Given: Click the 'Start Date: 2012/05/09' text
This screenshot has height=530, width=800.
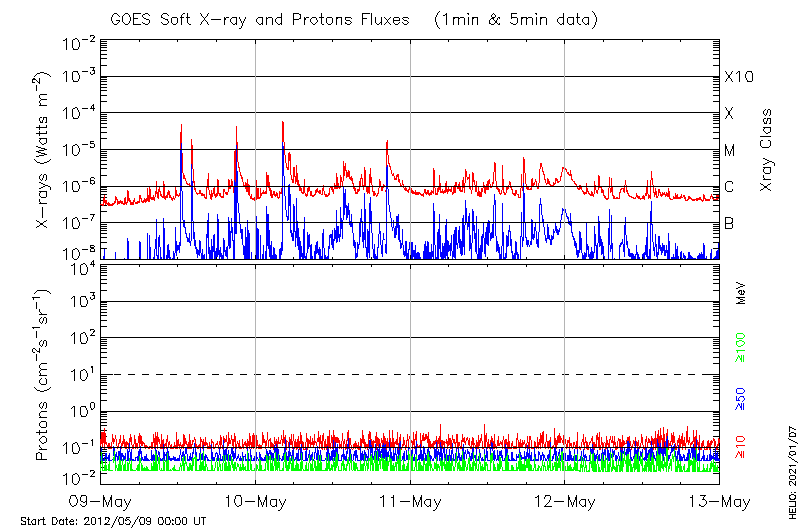Looking at the screenshot, I should click(113, 521).
